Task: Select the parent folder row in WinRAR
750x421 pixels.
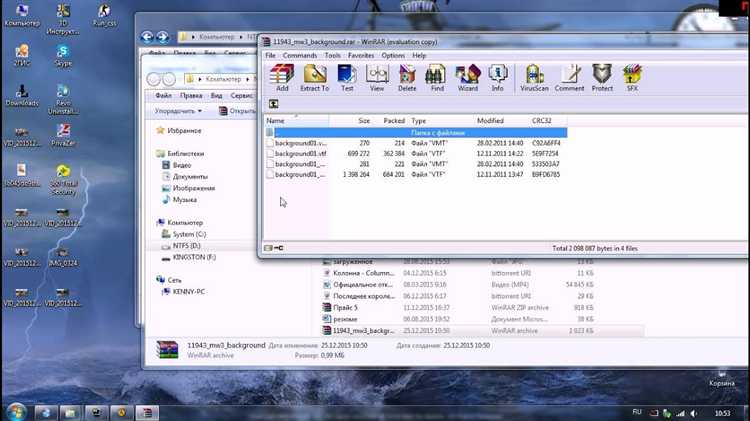Action: coord(416,133)
